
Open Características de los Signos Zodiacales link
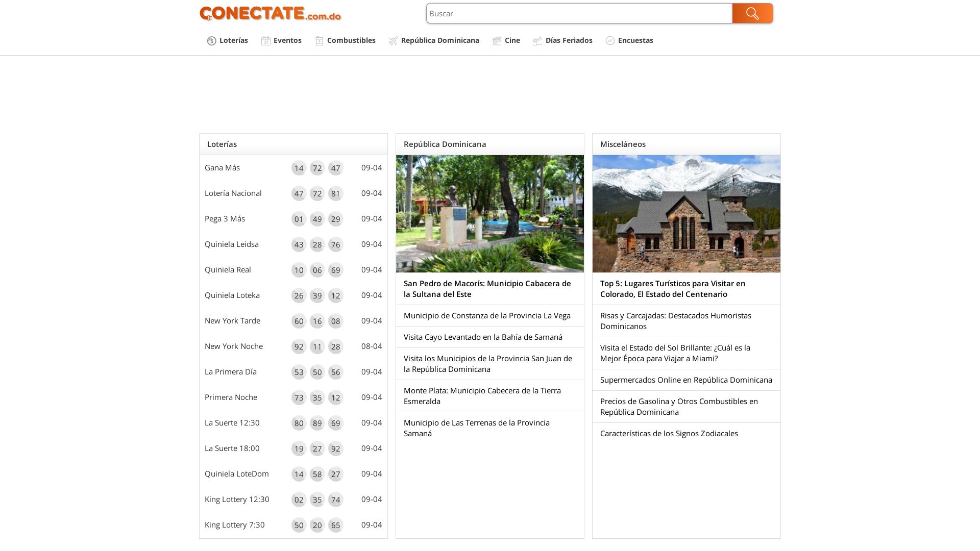coord(669,434)
